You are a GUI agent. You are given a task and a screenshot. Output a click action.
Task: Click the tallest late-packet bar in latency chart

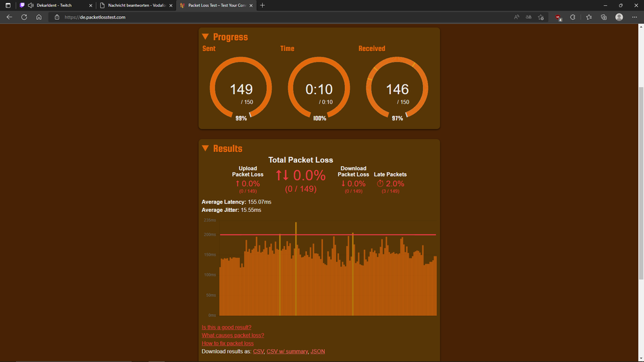point(296,269)
